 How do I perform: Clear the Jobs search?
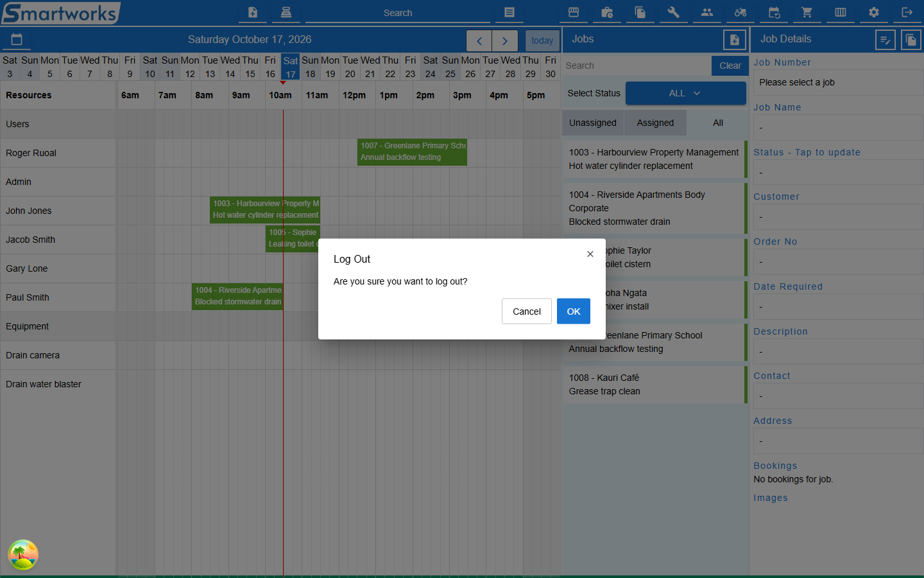(730, 66)
